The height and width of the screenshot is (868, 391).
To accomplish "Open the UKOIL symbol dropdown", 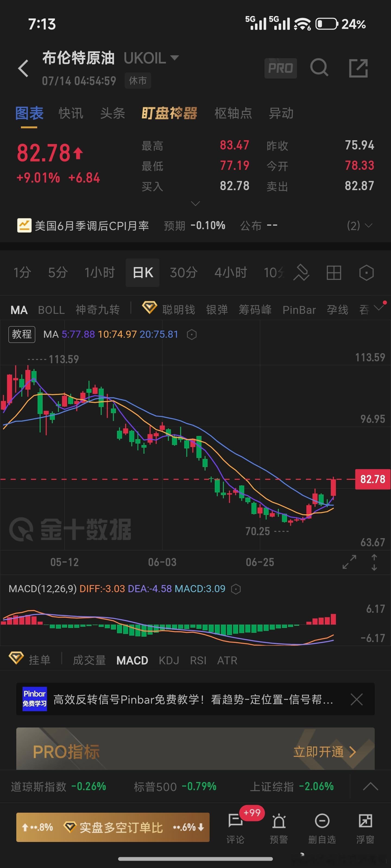I will coord(151,58).
